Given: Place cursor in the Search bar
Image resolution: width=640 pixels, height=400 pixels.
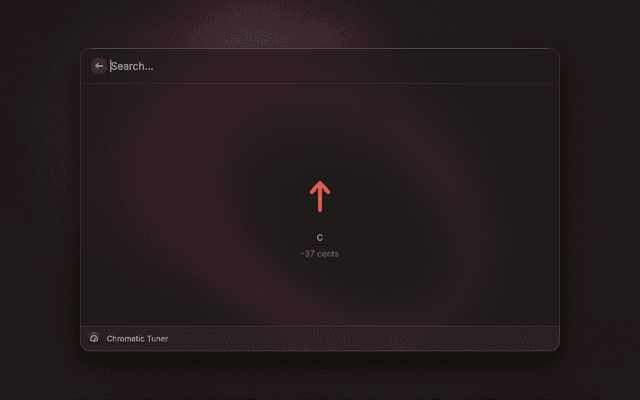Looking at the screenshot, I should tap(331, 66).
